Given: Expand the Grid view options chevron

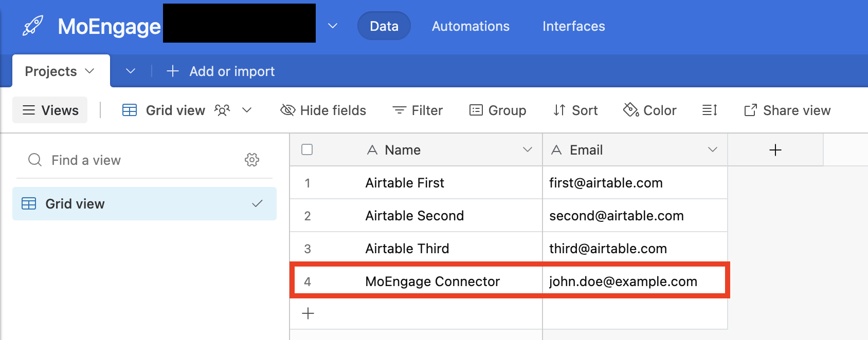Looking at the screenshot, I should (247, 110).
